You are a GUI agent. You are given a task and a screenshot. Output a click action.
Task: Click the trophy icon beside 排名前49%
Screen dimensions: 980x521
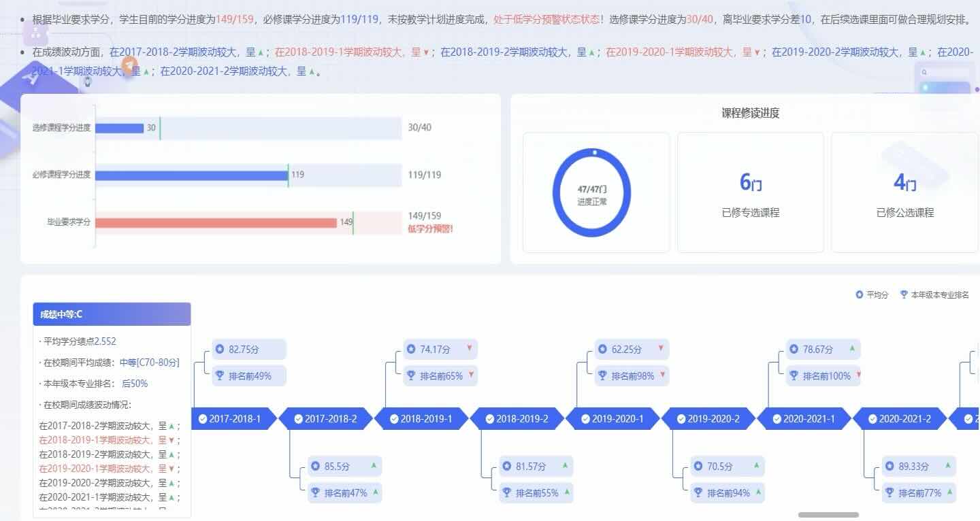click(x=220, y=375)
